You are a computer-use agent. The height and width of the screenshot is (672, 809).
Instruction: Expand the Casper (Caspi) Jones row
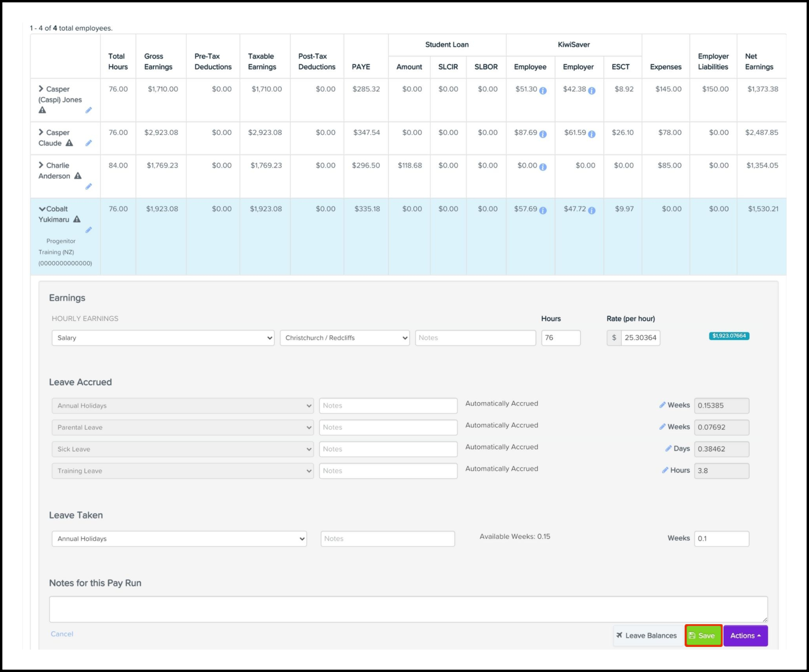pos(41,89)
